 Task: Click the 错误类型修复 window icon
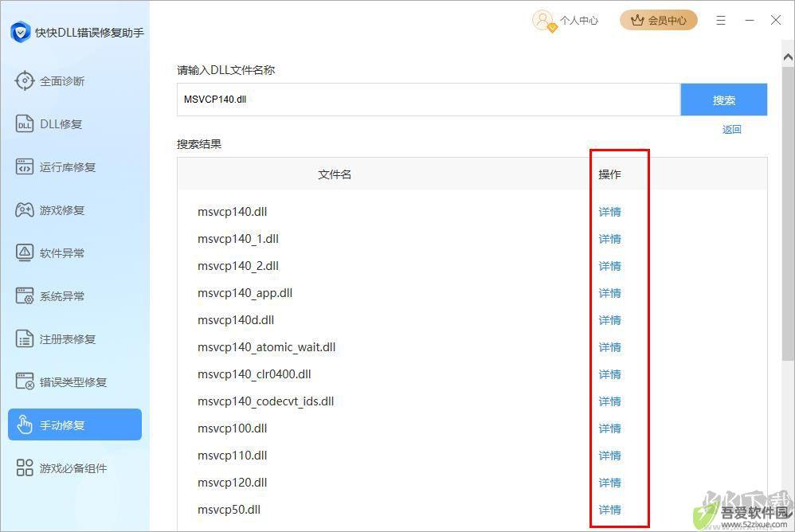tap(25, 381)
